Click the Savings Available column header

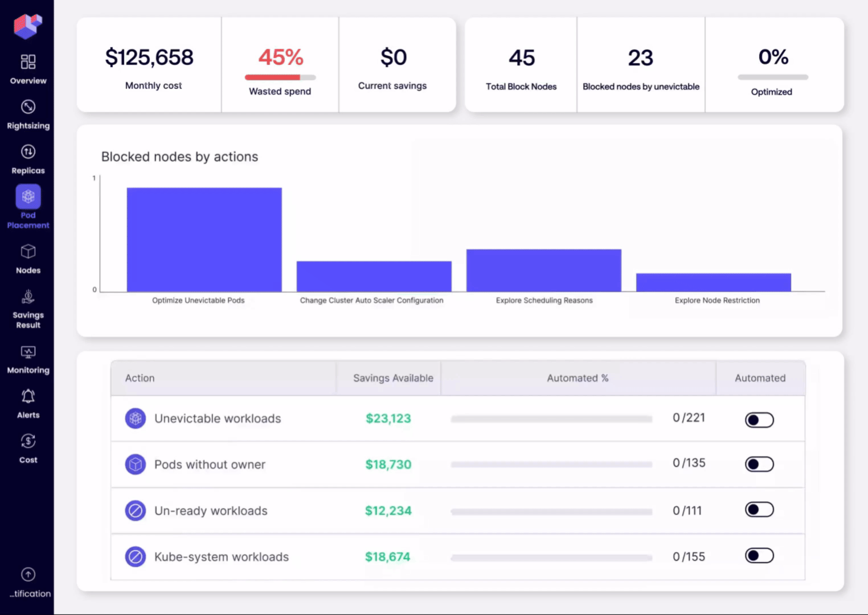[x=393, y=378]
